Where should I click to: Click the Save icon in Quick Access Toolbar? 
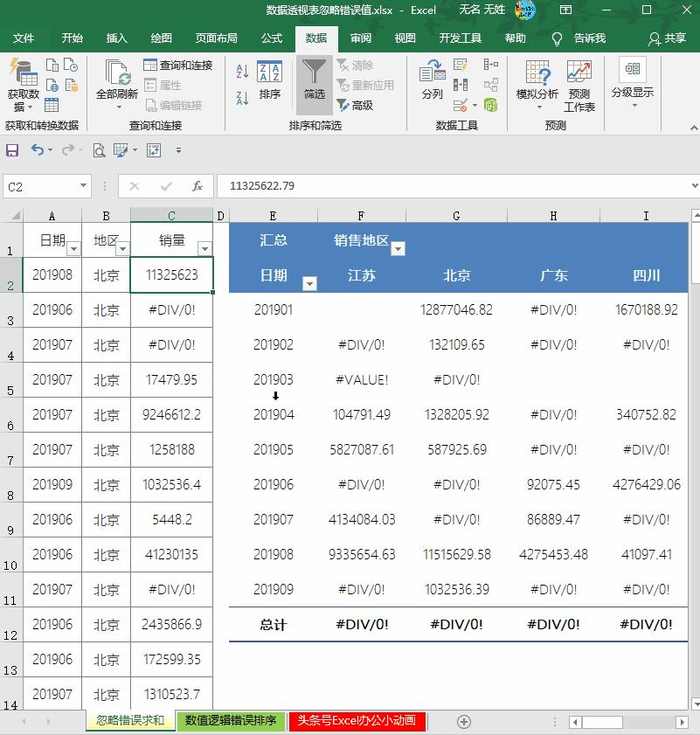click(11, 150)
